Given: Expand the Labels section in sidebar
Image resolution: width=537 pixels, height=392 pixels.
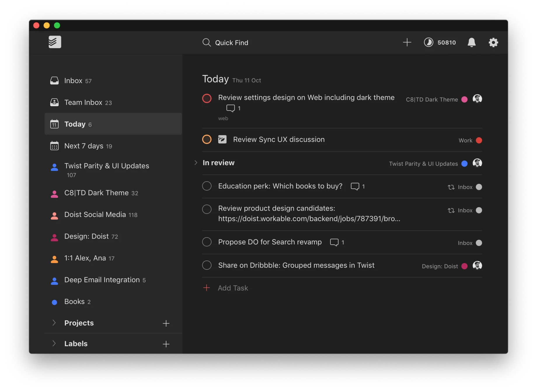Looking at the screenshot, I should [x=54, y=343].
